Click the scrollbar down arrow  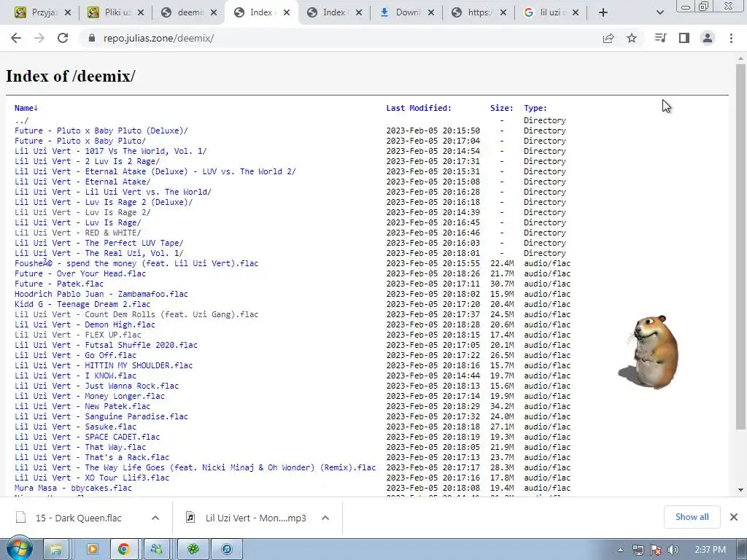pyautogui.click(x=740, y=490)
